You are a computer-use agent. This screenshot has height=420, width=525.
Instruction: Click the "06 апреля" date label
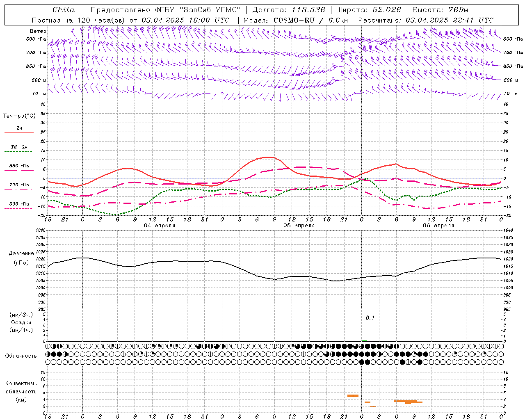(438, 226)
